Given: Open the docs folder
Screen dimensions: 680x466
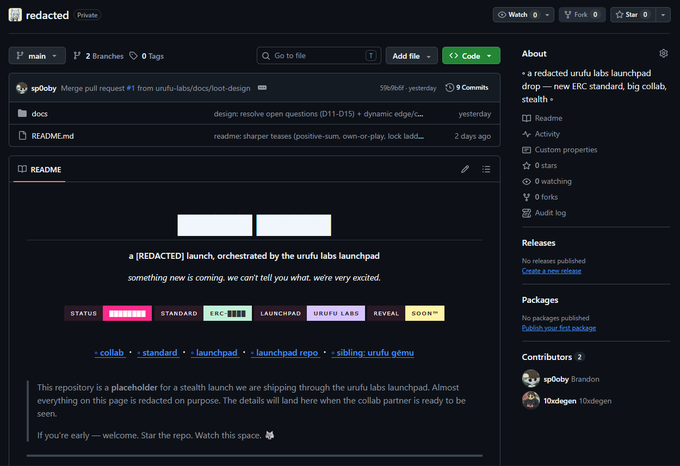Looking at the screenshot, I should tap(39, 114).
